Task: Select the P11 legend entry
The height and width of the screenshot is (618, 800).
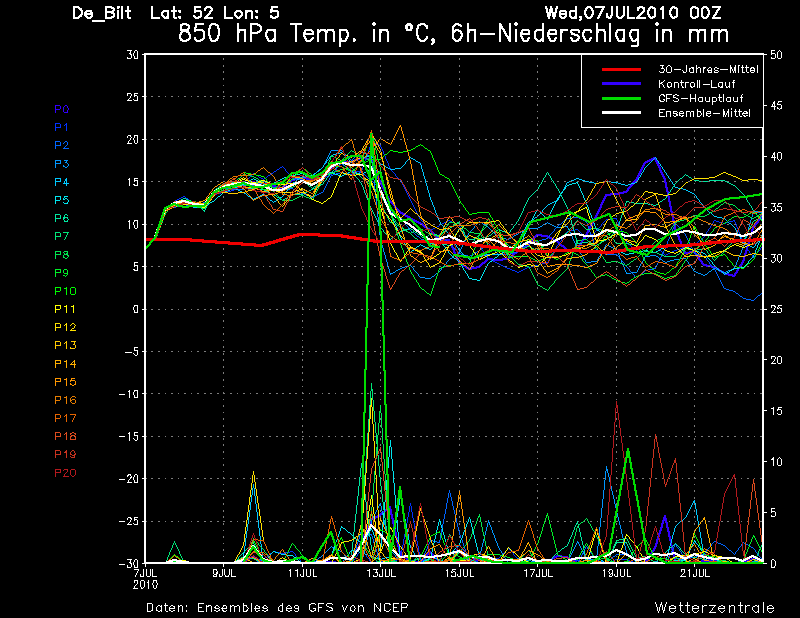Action: pos(65,309)
